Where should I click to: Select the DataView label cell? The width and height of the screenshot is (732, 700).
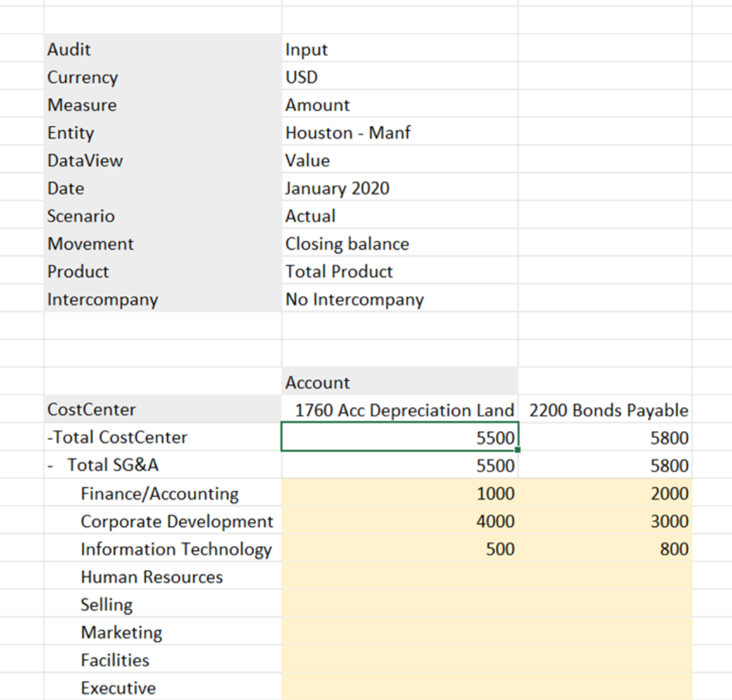(162, 159)
